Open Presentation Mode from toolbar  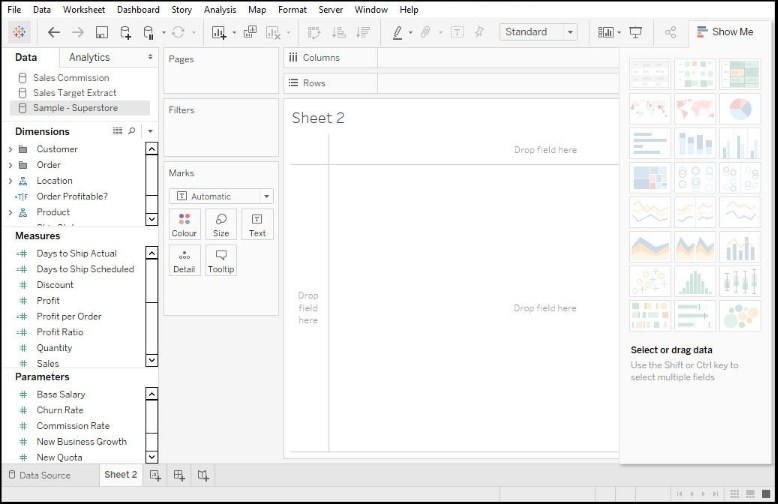635,32
